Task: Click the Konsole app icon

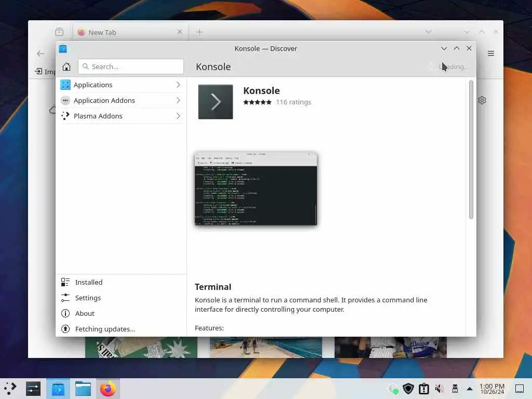Action: click(216, 102)
